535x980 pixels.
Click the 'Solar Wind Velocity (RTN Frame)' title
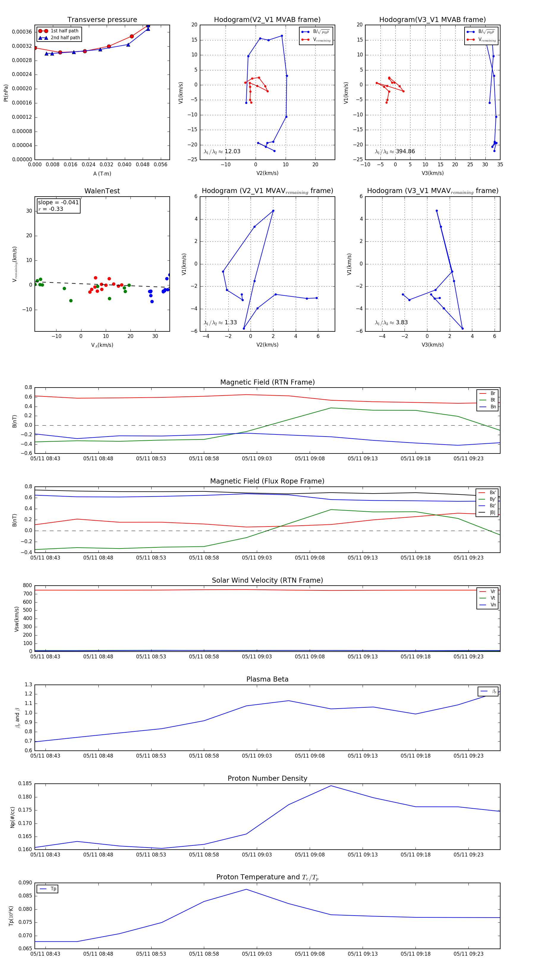coord(267,580)
